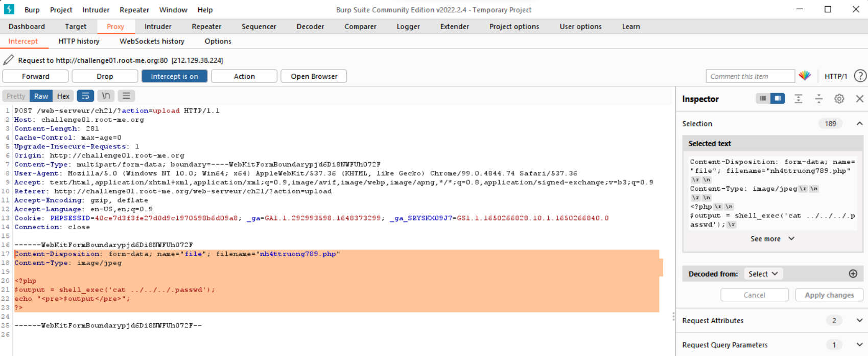Open the Project menu
Viewport: 868px width, 356px height.
point(61,10)
